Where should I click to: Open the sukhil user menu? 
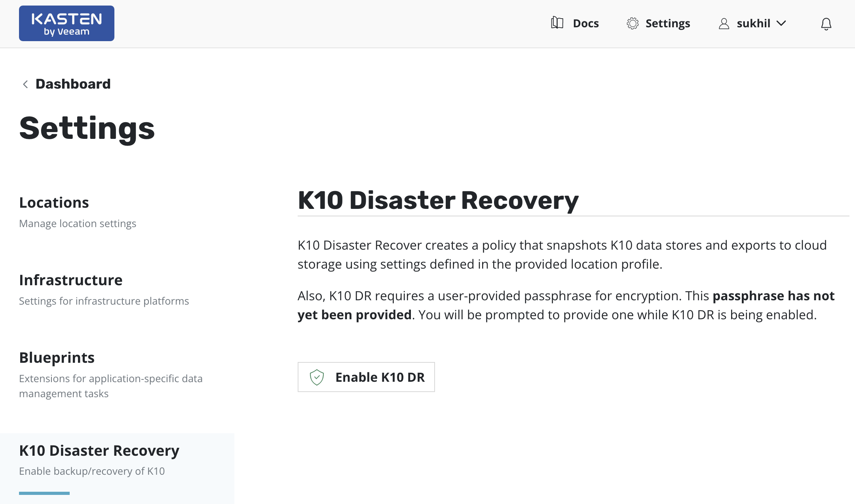[x=753, y=24]
